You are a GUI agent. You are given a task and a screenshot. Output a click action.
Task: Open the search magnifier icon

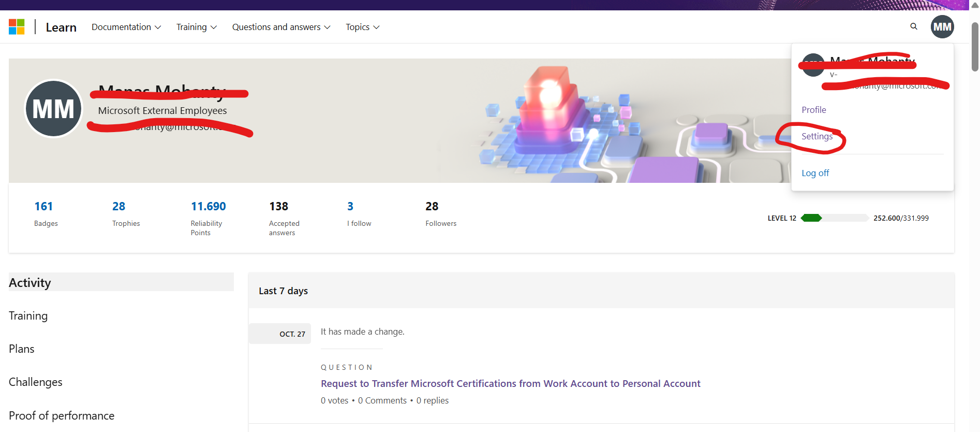point(914,26)
